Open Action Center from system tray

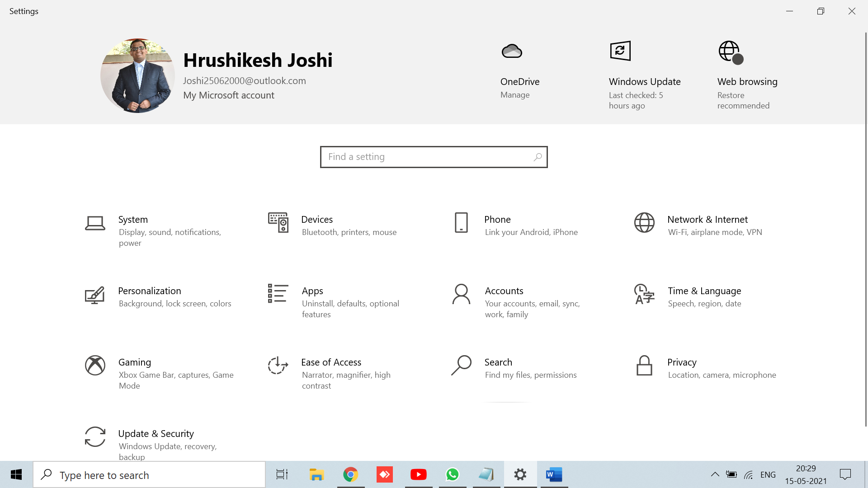pyautogui.click(x=847, y=474)
